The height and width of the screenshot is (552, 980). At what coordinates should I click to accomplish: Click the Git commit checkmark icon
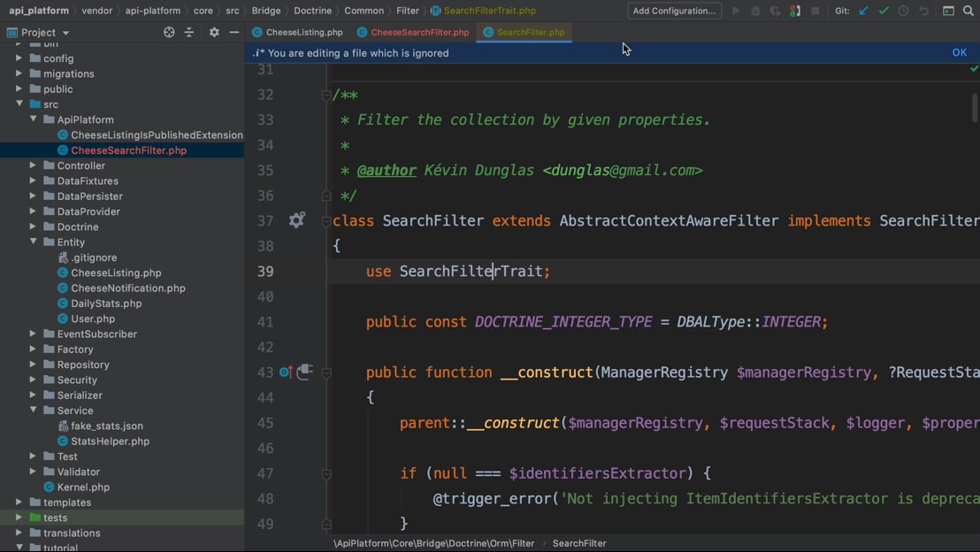(x=884, y=11)
